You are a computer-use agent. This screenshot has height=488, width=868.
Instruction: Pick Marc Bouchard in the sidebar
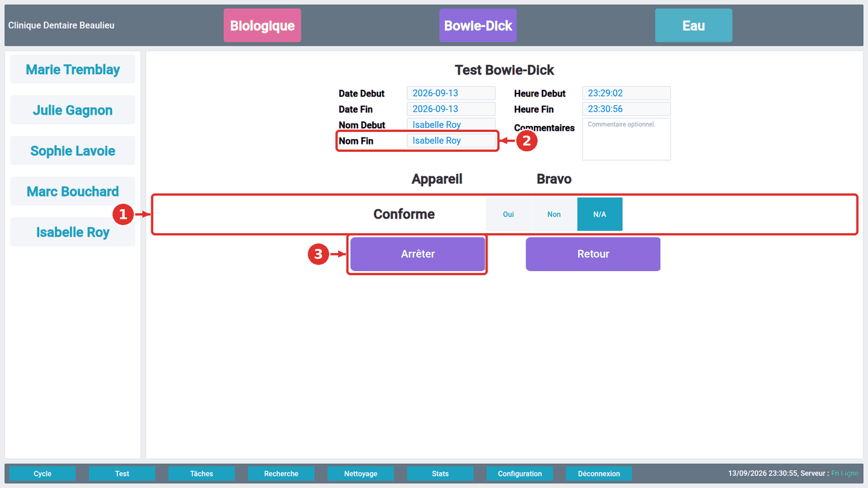click(73, 192)
